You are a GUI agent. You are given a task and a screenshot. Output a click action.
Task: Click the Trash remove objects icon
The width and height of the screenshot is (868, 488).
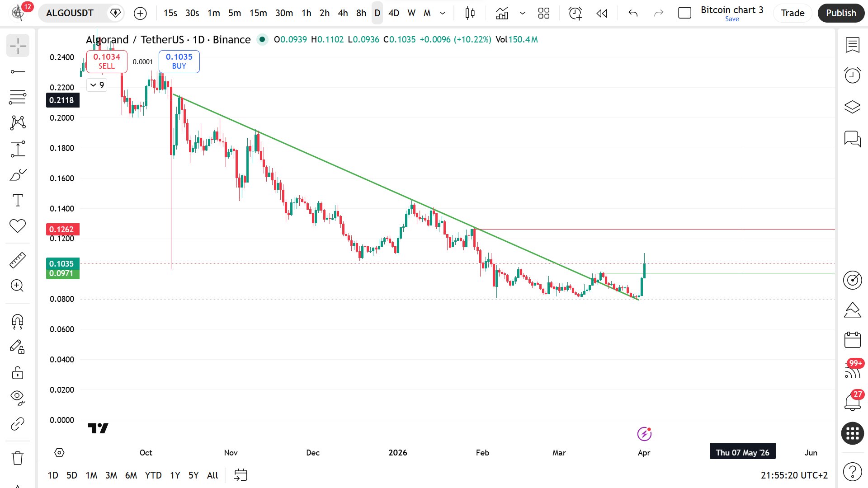click(18, 458)
